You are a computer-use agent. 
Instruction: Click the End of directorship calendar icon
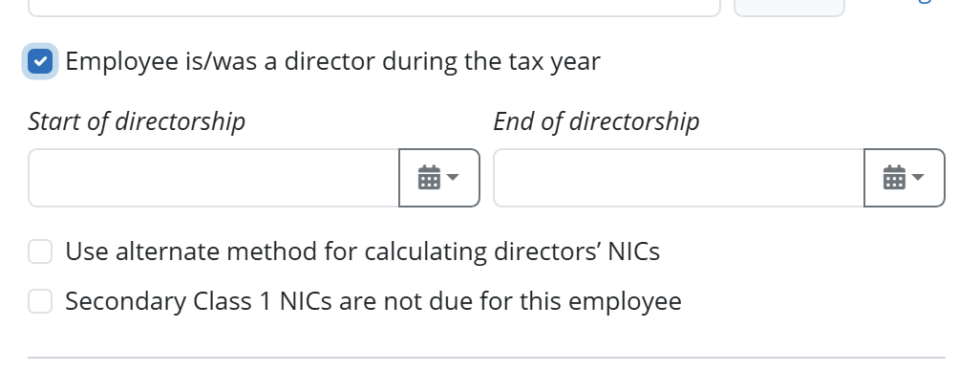pyautogui.click(x=894, y=178)
